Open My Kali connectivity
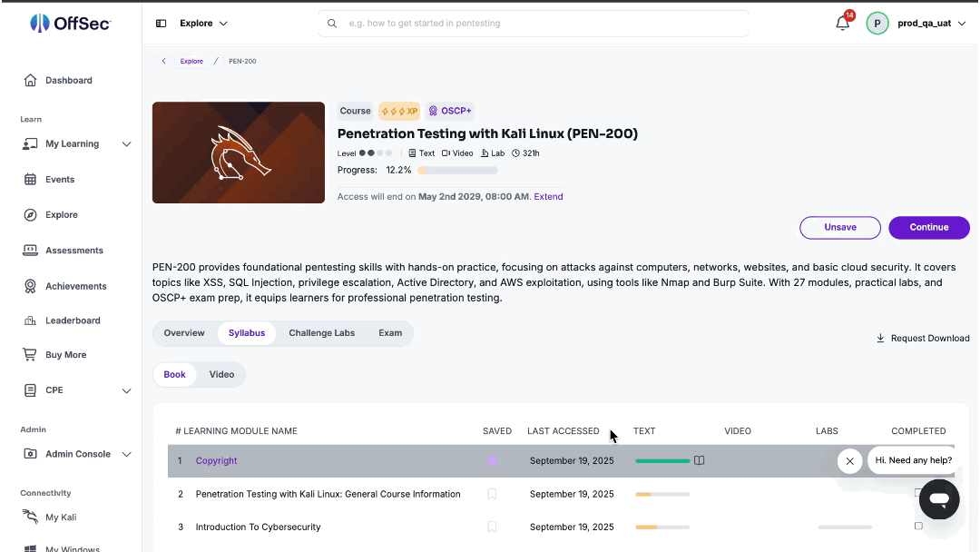 coord(61,517)
